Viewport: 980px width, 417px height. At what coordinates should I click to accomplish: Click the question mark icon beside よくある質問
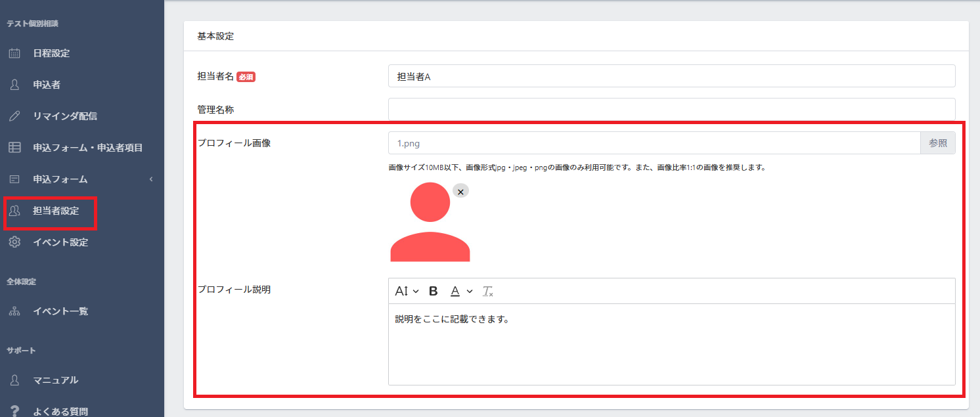pyautogui.click(x=14, y=412)
